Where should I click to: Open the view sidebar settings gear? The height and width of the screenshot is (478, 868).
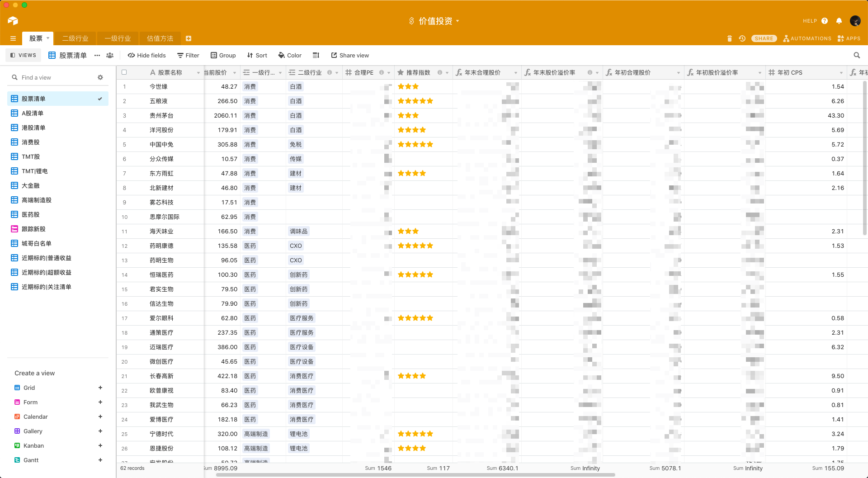[x=100, y=78]
